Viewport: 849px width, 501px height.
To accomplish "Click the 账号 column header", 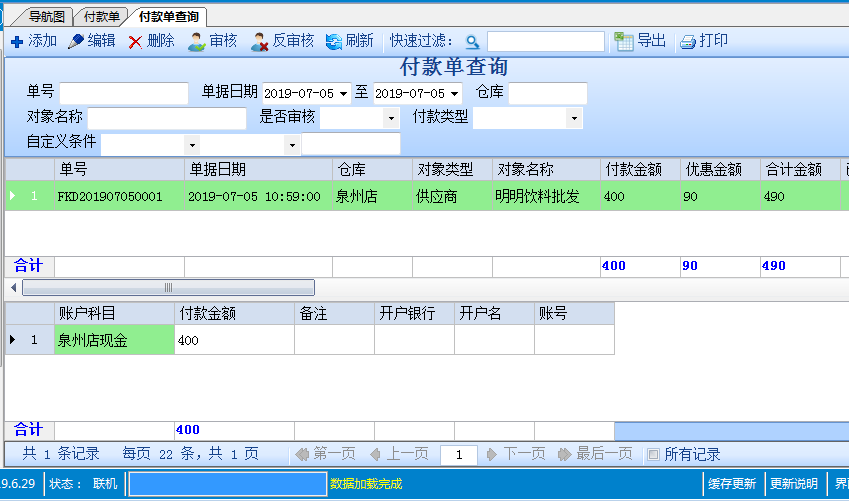I will [x=574, y=314].
